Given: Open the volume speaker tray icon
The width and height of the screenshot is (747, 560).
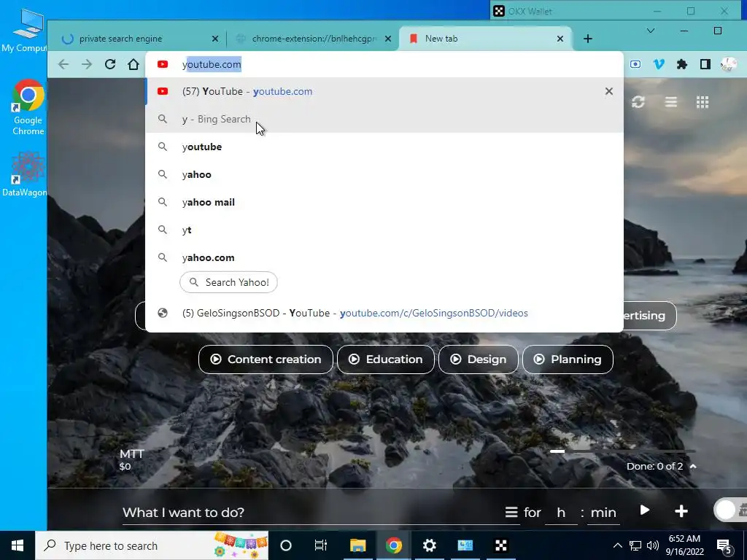Looking at the screenshot, I should pos(653,545).
